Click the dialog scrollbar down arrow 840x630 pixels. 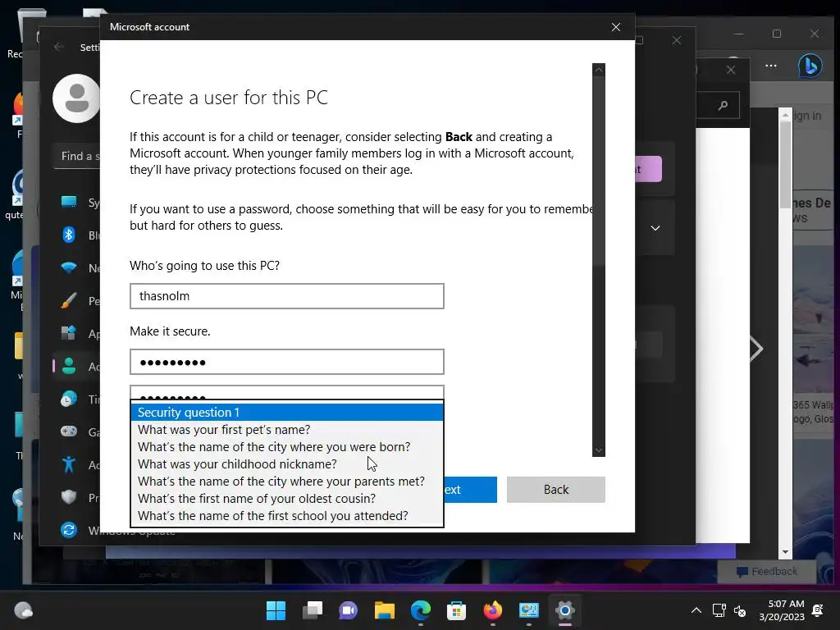pos(598,450)
